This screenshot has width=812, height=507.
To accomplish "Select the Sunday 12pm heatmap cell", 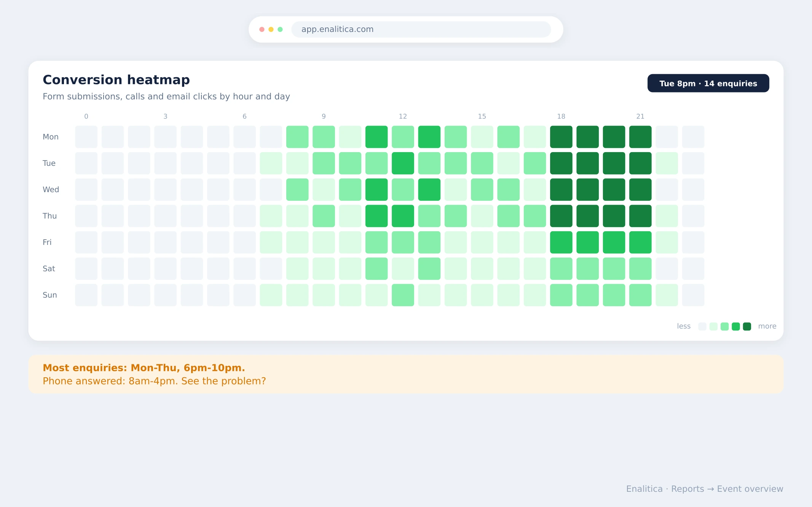I will pos(403,295).
